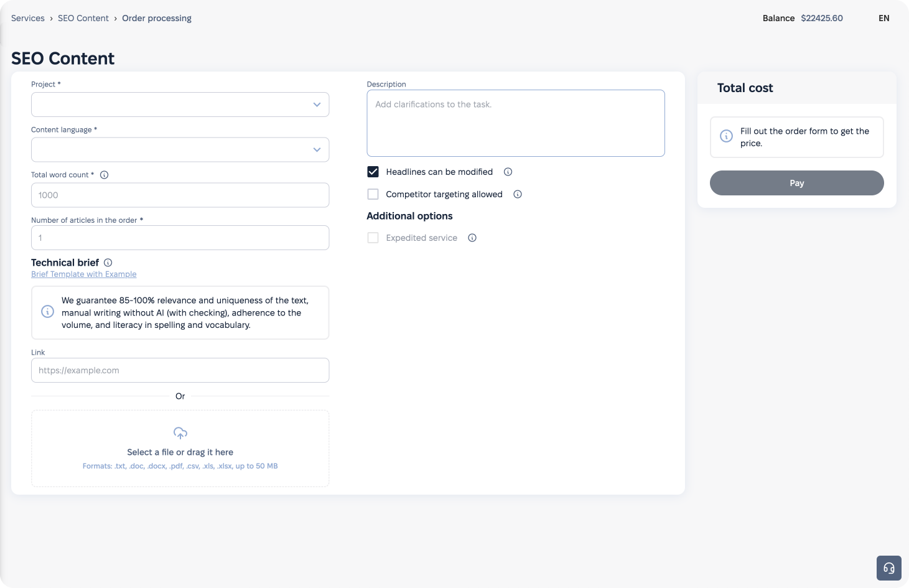
Task: Tick the Expedited service checkbox
Action: (373, 238)
